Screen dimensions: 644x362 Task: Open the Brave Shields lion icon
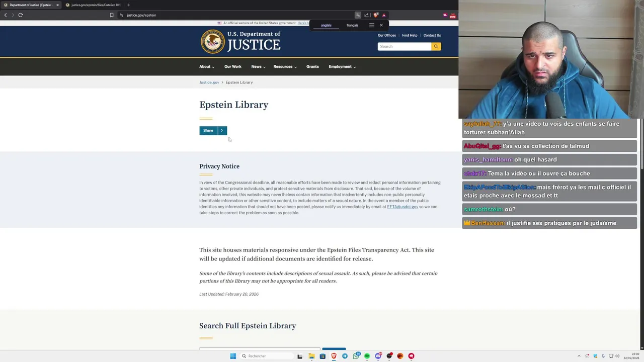pyautogui.click(x=375, y=15)
